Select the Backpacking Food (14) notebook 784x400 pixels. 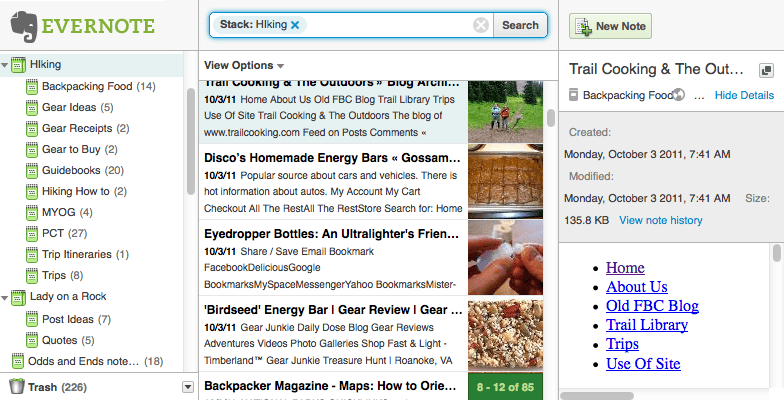[x=98, y=86]
